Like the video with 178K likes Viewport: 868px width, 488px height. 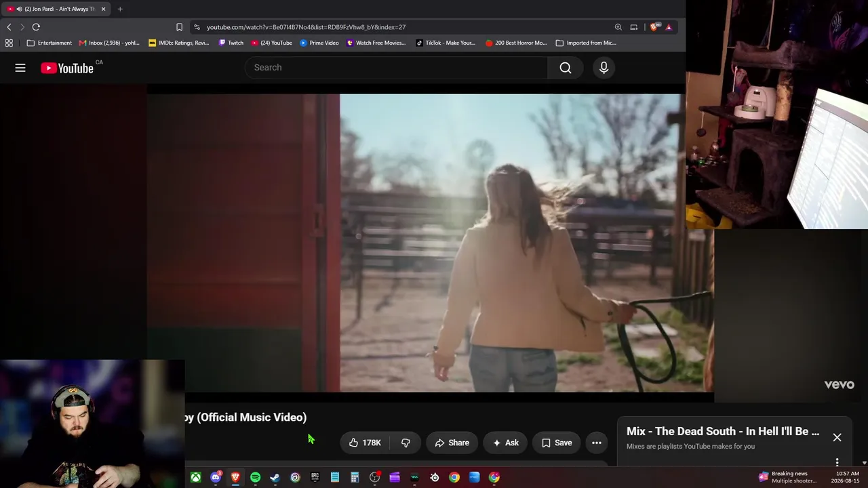[x=365, y=443]
